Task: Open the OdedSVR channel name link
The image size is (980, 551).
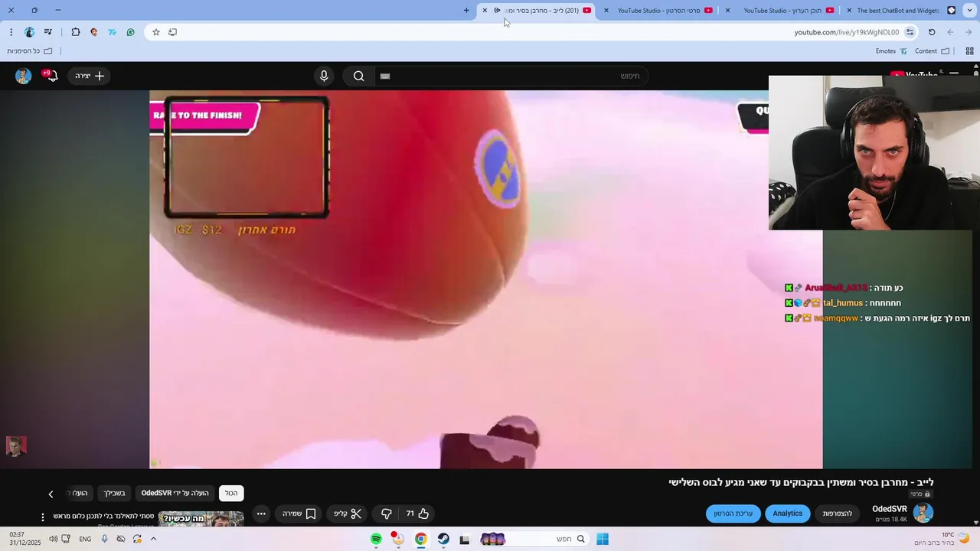Action: [x=890, y=509]
